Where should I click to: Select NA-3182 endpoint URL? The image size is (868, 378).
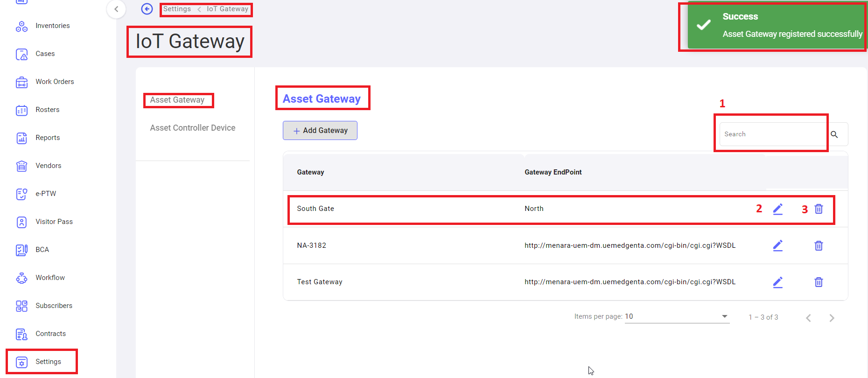click(x=630, y=245)
